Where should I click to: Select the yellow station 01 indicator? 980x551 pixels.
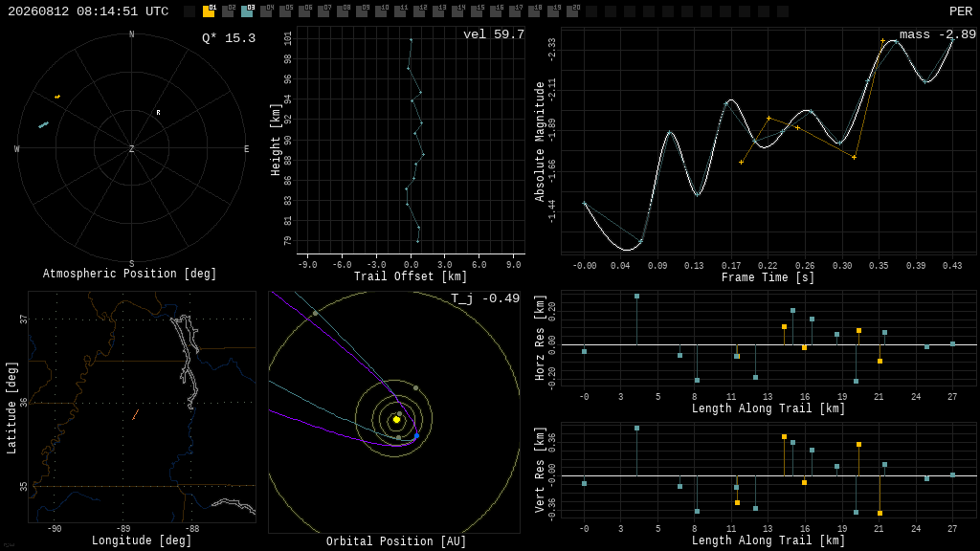(209, 11)
